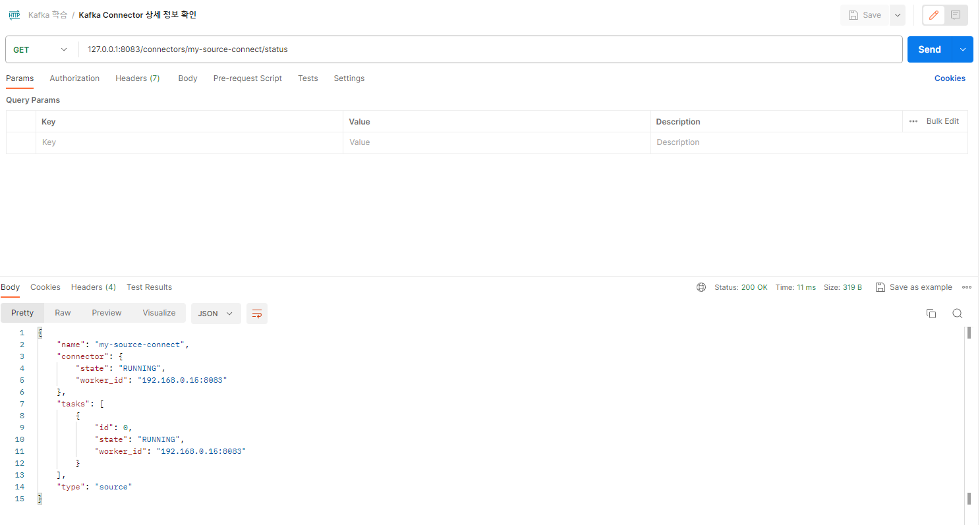This screenshot has width=980, height=525.
Task: Click the "source" type value
Action: click(x=114, y=487)
